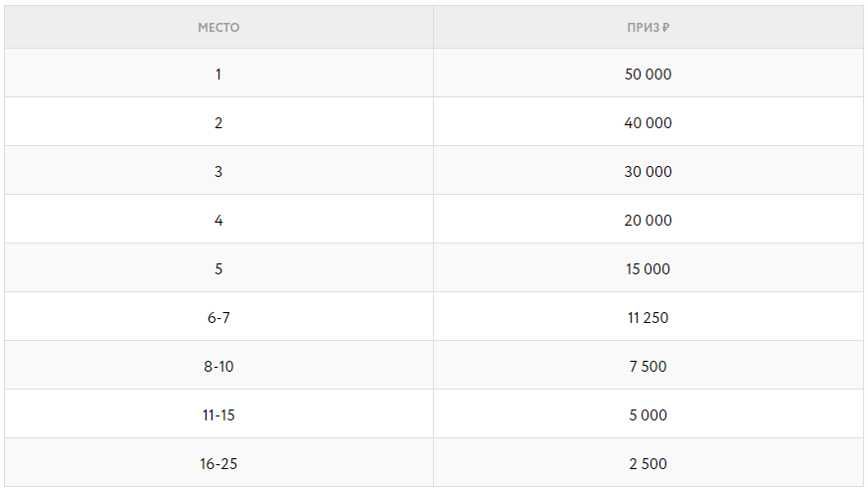868x491 pixels.
Task: Select the place 3 cell
Action: 218,172
